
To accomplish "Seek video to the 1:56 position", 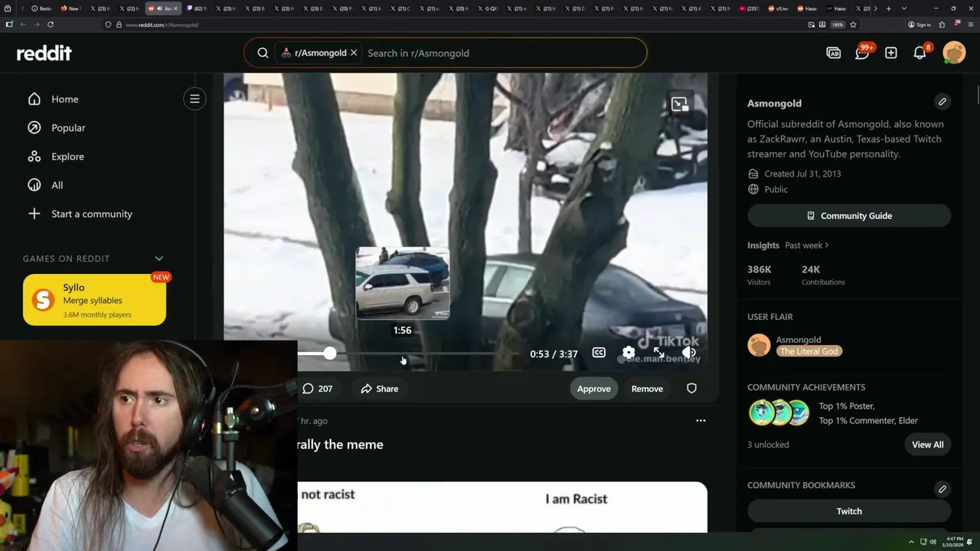I will (403, 354).
